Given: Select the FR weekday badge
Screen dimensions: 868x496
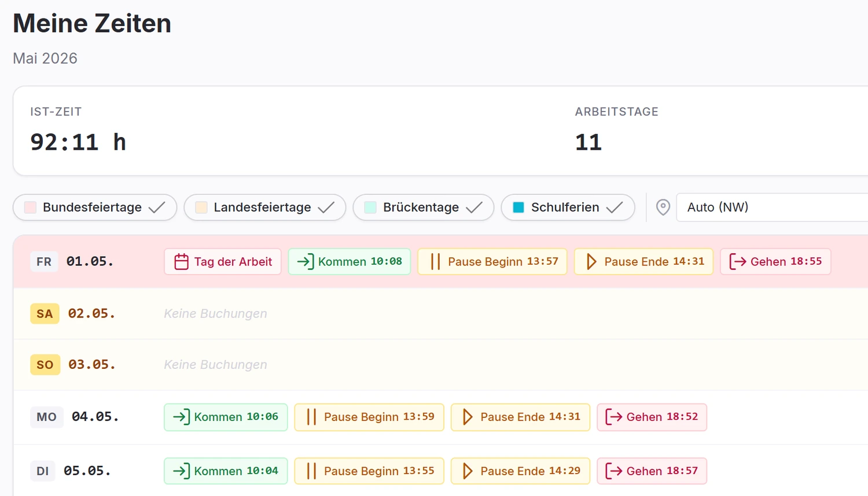Looking at the screenshot, I should pos(44,262).
